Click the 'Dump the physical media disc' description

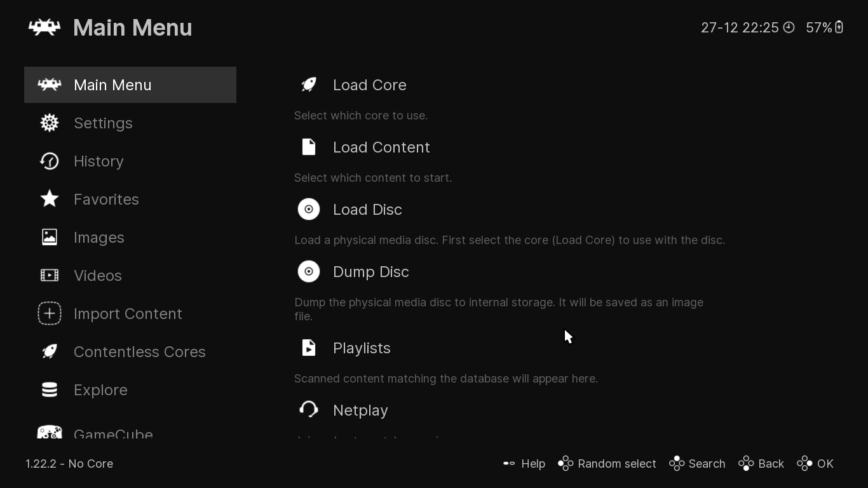[499, 309]
